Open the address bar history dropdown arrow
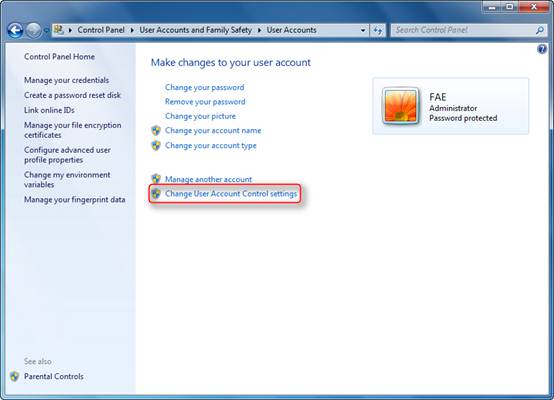Screen dimensions: 554x400 (x=363, y=30)
